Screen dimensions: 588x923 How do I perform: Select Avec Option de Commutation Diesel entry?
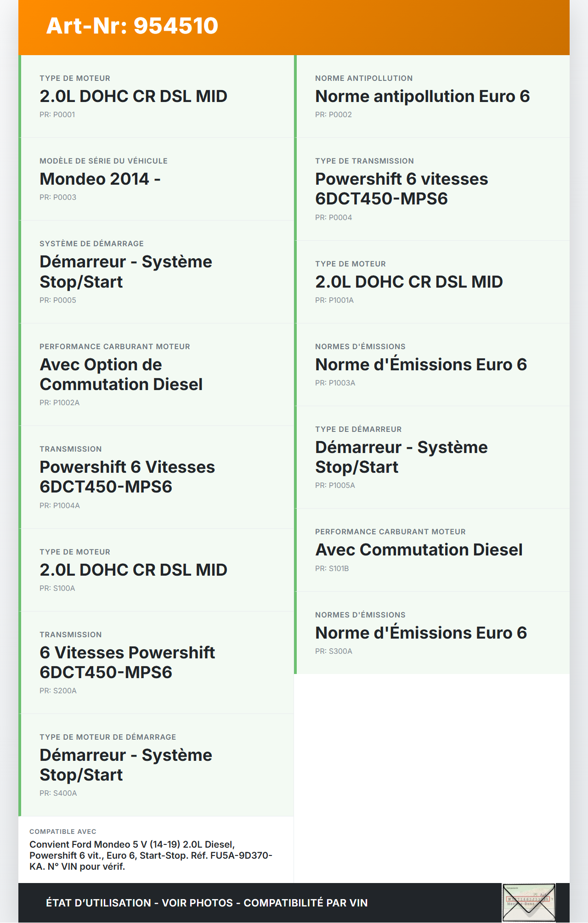(x=156, y=374)
